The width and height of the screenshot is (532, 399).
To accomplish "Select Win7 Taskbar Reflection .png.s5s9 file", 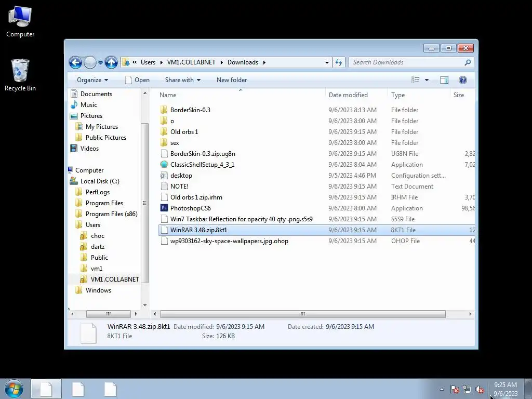I will [241, 219].
